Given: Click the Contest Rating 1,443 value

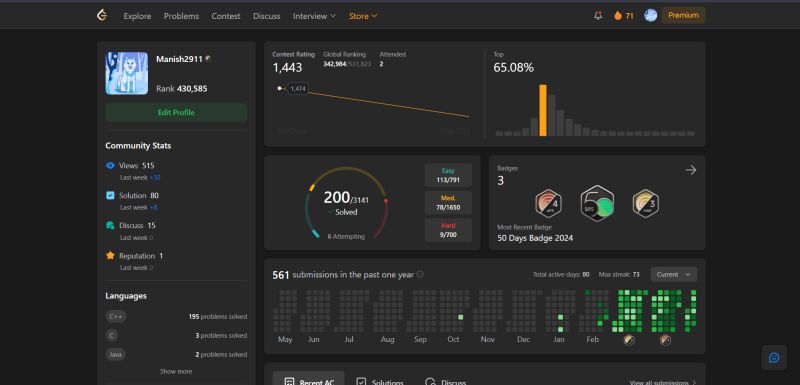Looking at the screenshot, I should 287,67.
